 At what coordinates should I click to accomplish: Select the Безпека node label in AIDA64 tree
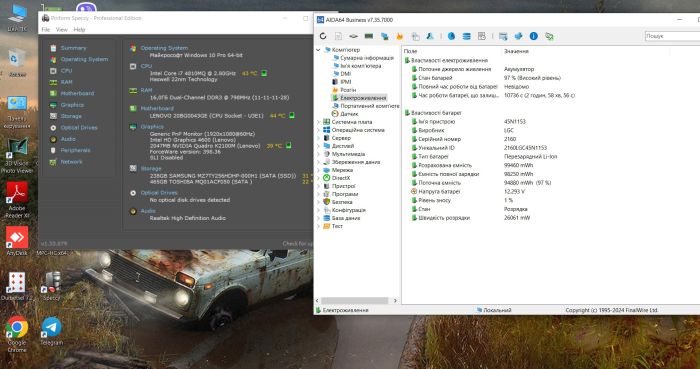coord(342,202)
